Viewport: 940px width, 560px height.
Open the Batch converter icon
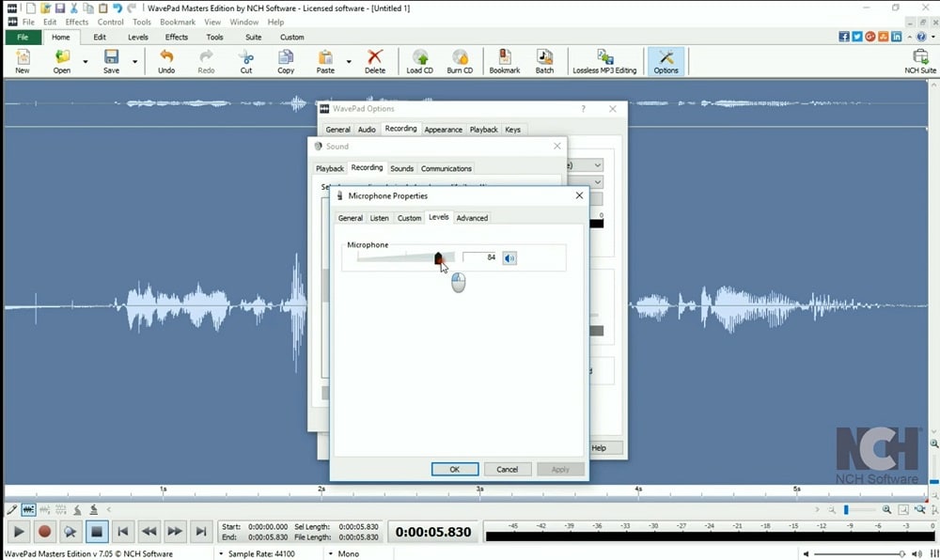click(544, 61)
